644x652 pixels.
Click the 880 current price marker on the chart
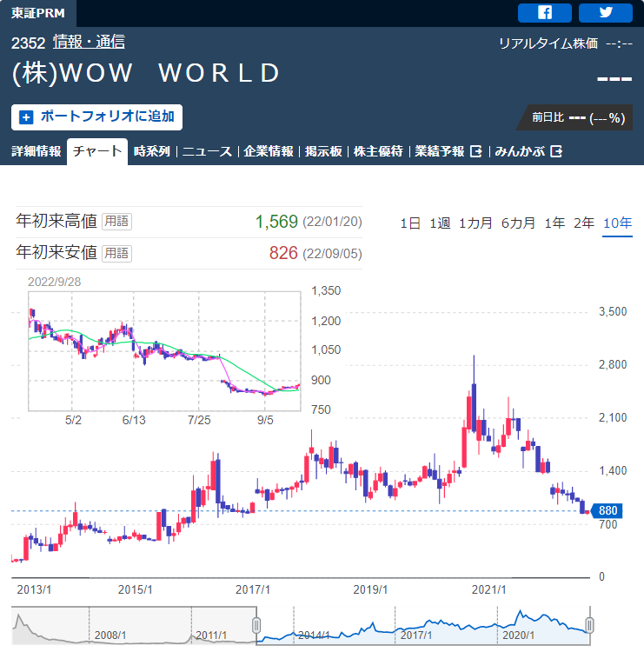[x=607, y=510]
